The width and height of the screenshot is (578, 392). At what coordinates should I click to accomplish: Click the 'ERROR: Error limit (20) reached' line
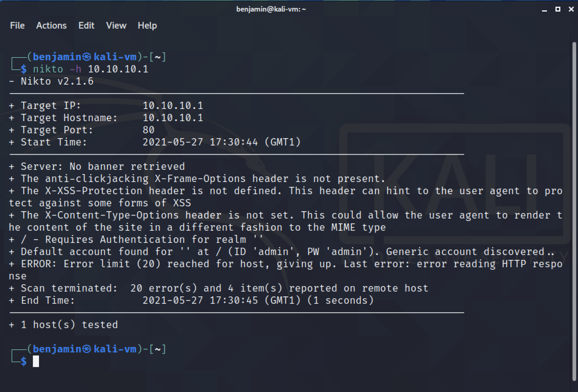coord(286,270)
